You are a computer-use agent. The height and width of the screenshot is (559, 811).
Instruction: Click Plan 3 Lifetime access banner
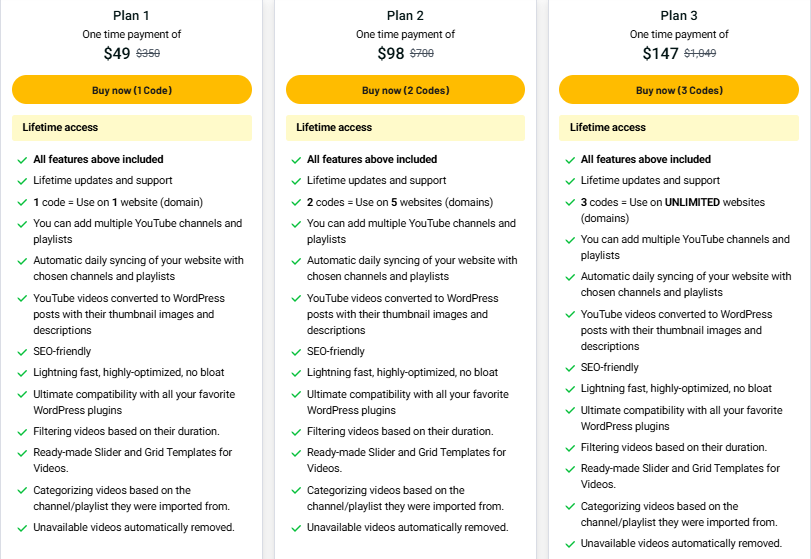679,128
